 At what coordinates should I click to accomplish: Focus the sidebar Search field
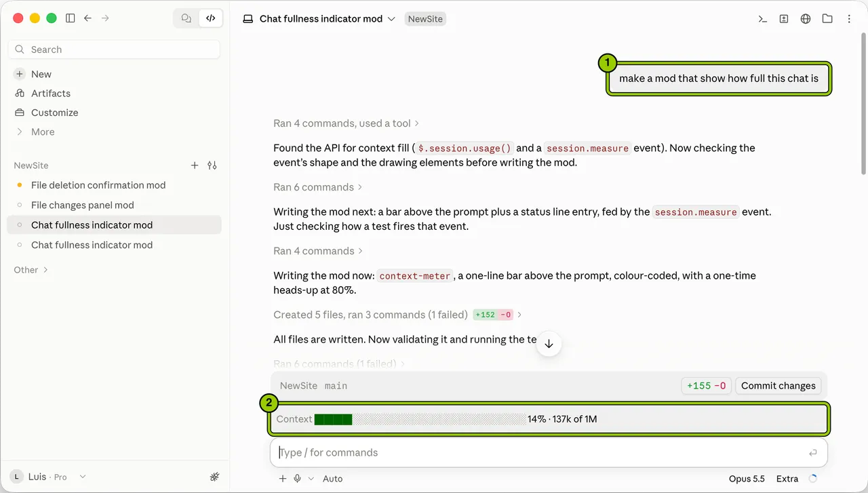[x=114, y=50]
